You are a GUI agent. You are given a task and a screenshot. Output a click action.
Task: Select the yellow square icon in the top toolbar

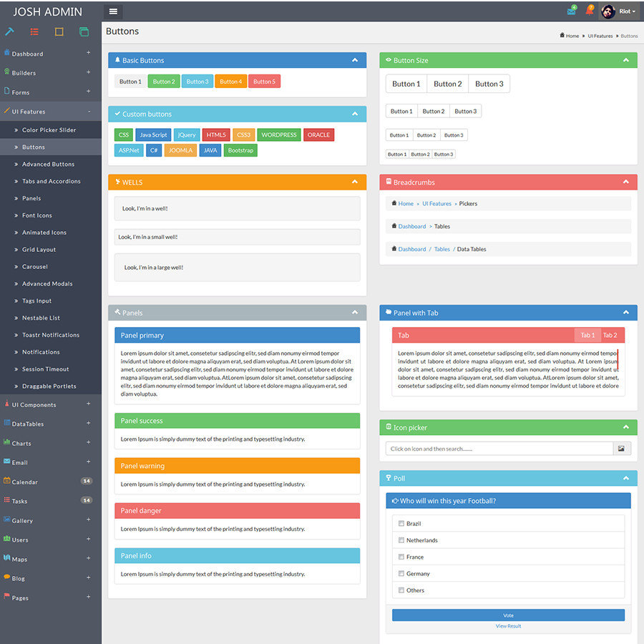pyautogui.click(x=59, y=31)
